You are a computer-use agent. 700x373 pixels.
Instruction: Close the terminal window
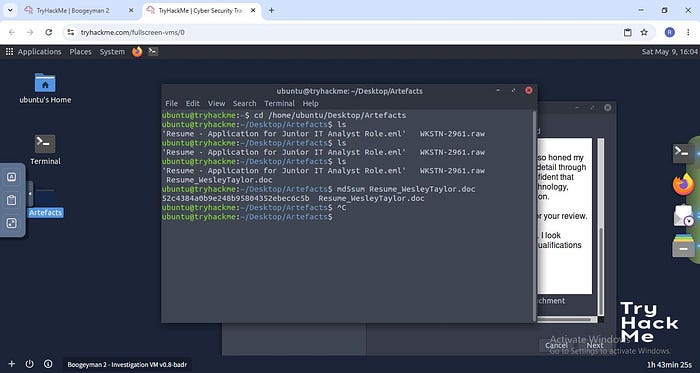point(529,91)
